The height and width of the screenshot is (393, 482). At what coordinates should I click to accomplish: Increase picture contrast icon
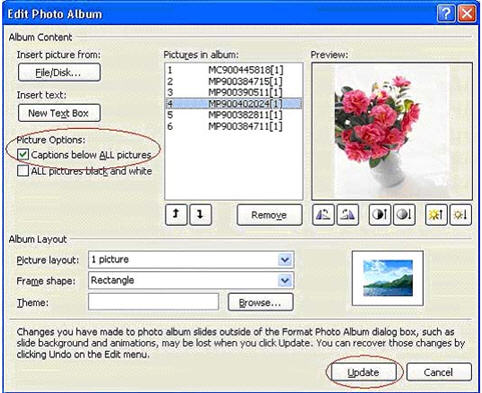pyautogui.click(x=379, y=215)
